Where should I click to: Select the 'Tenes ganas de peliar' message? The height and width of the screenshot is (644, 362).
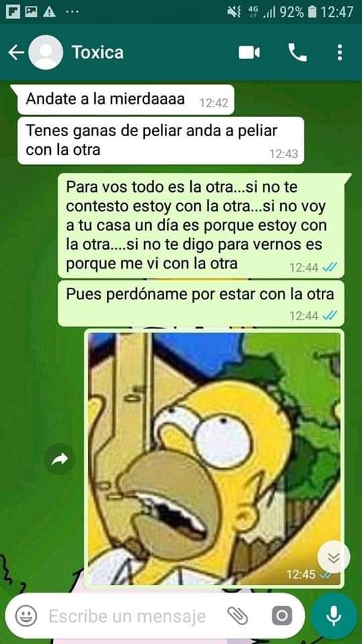tap(160, 140)
